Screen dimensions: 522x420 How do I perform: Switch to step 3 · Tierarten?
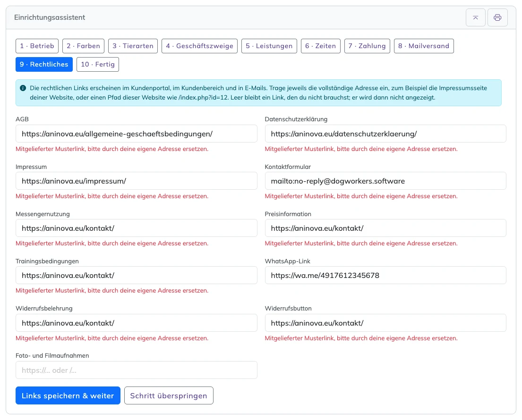pos(133,46)
